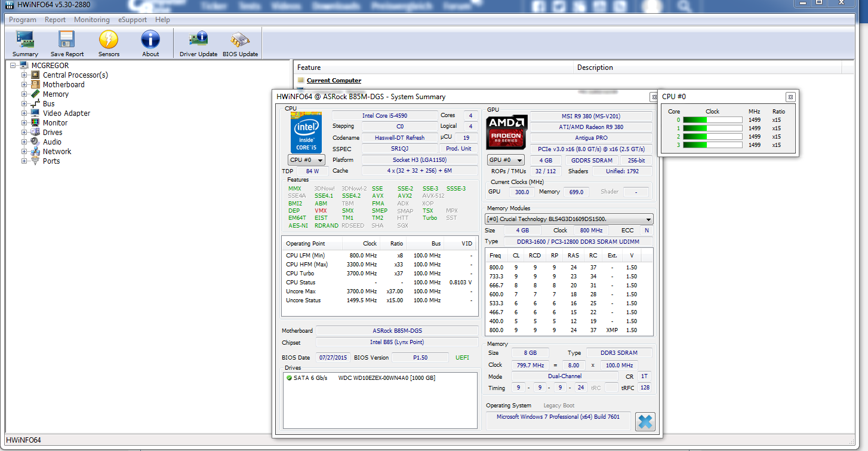Open the eSupport menu
The image size is (868, 451).
(133, 20)
